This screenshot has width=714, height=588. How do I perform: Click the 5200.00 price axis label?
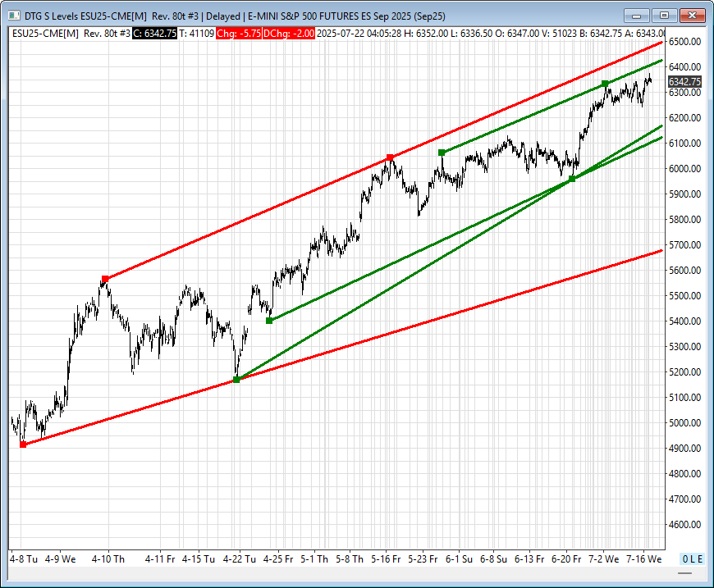click(684, 371)
